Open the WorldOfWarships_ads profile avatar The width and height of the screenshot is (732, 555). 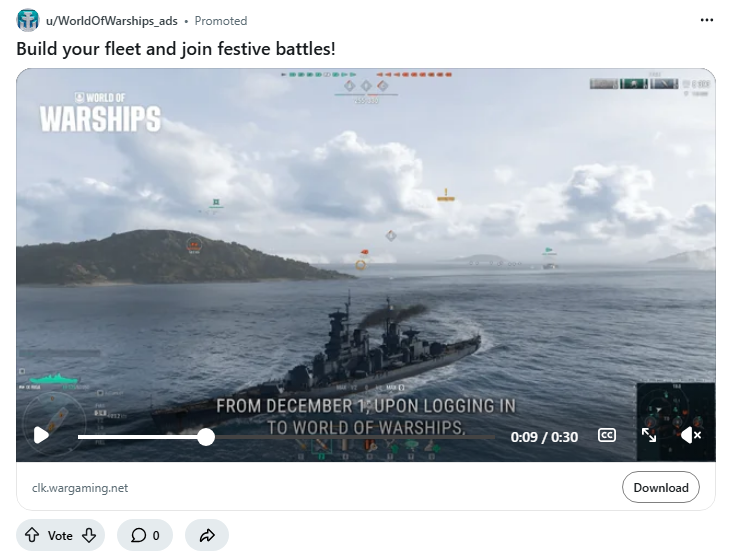[28, 21]
